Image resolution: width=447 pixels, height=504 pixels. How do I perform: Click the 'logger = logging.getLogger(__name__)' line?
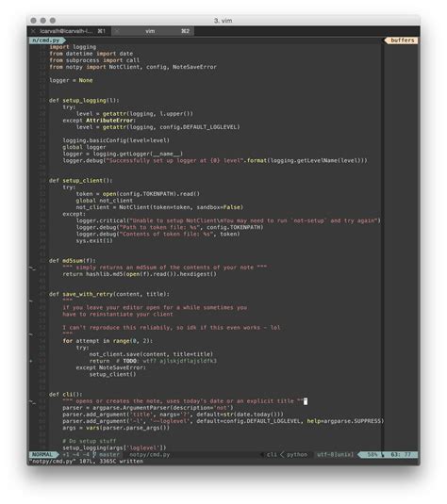pos(123,154)
